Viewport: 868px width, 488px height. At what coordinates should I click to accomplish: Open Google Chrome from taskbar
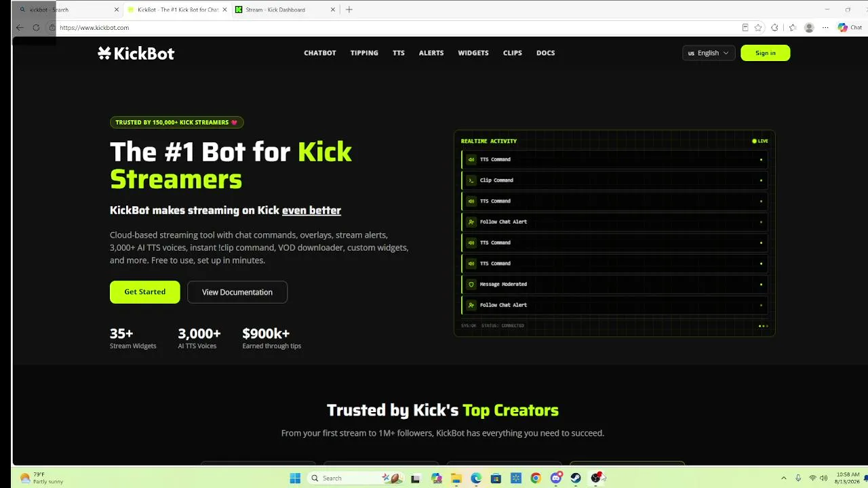536,478
